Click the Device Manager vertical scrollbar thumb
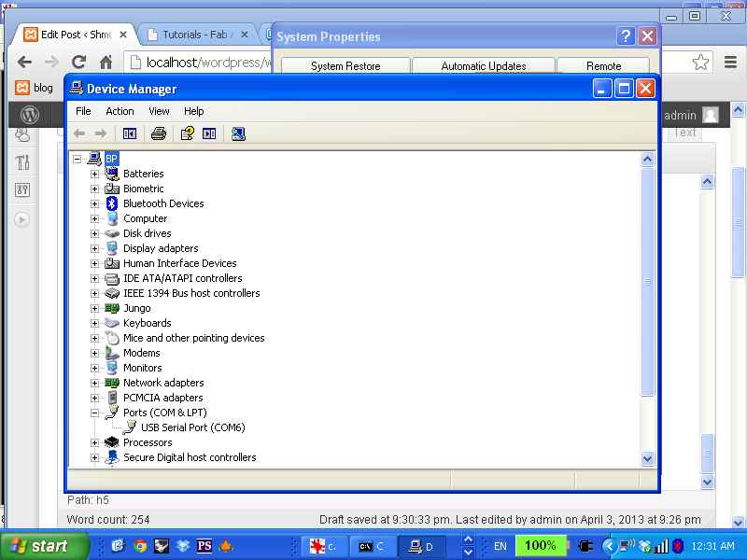 pos(647,281)
